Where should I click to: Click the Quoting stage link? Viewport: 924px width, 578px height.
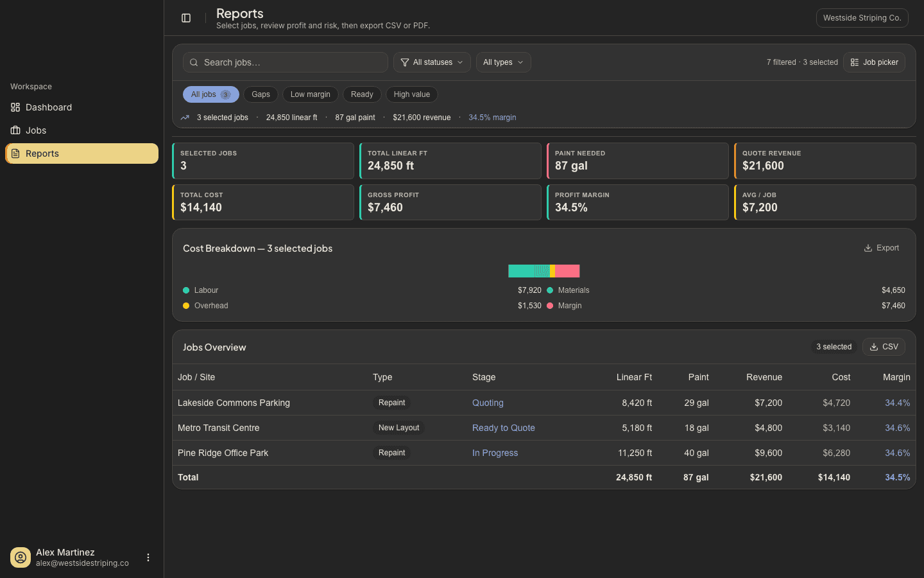pos(488,403)
